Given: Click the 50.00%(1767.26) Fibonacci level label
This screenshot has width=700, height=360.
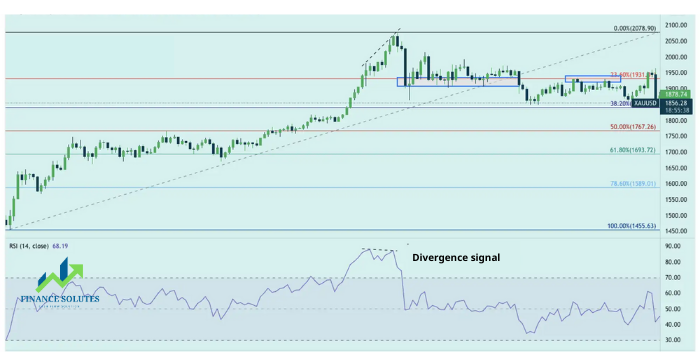Looking at the screenshot, I should [633, 127].
